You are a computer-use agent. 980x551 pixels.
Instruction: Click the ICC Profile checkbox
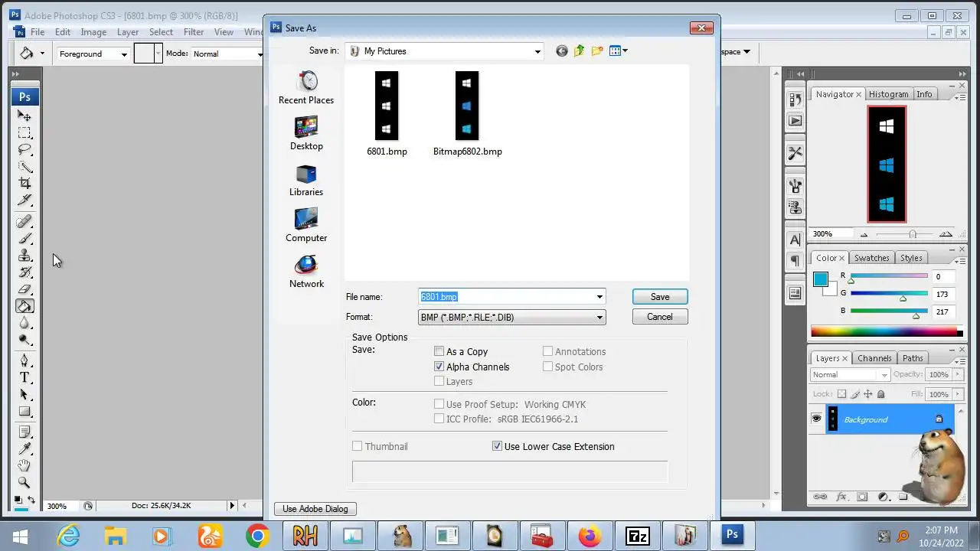click(439, 419)
